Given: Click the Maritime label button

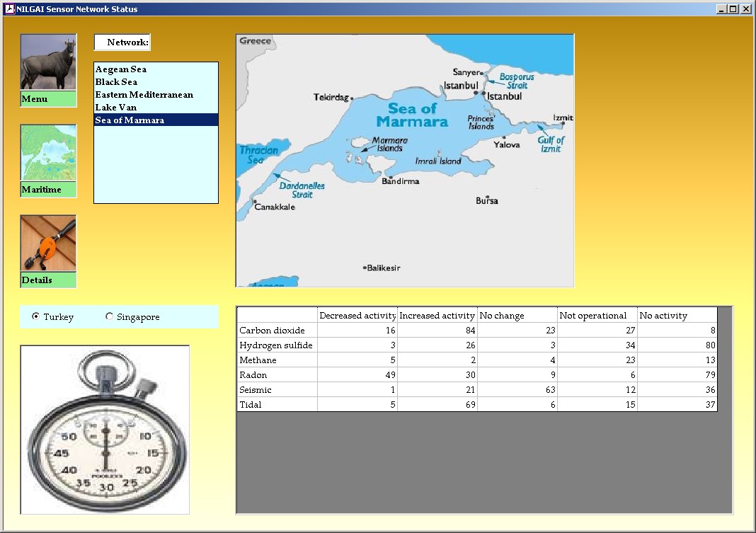Looking at the screenshot, I should pyautogui.click(x=48, y=190).
